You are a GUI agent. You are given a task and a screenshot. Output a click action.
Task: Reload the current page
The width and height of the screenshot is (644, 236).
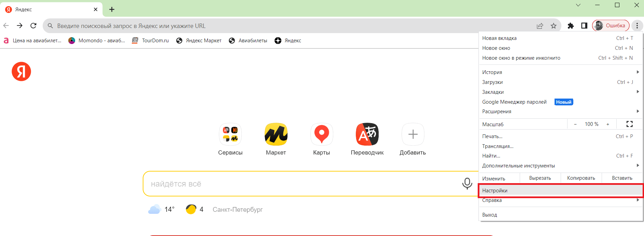coord(33,26)
